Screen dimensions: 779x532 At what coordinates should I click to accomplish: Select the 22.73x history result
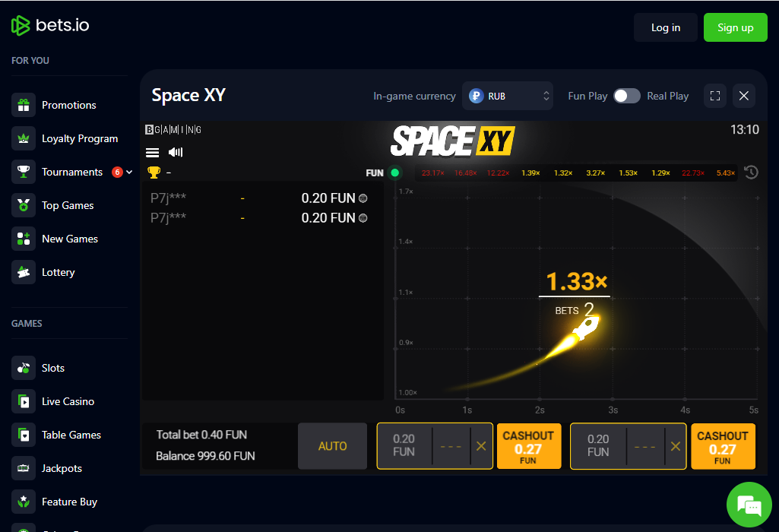[x=693, y=173]
